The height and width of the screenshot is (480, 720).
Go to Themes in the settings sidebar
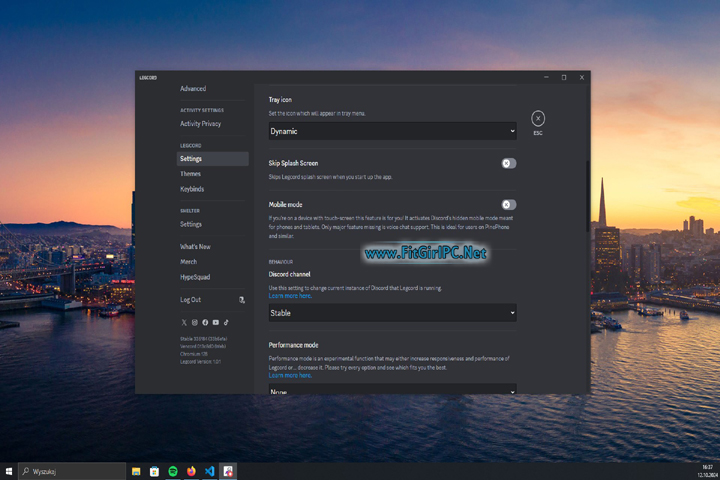tap(190, 174)
